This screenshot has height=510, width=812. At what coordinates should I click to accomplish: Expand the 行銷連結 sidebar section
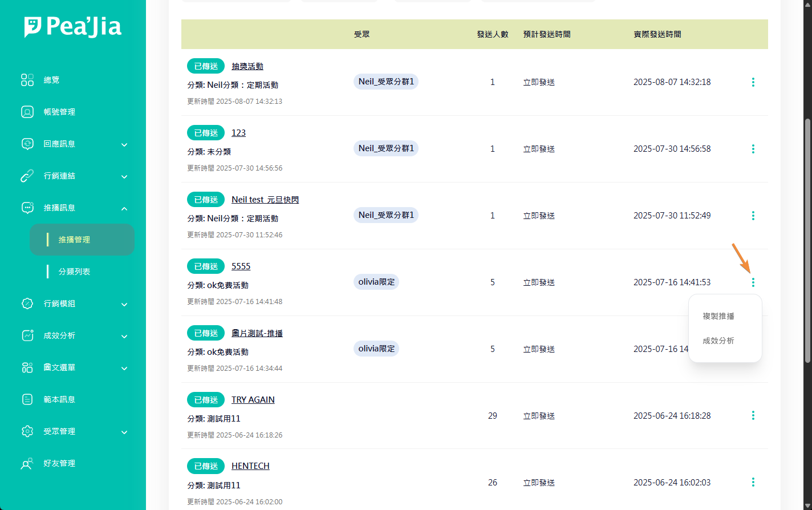coord(124,176)
